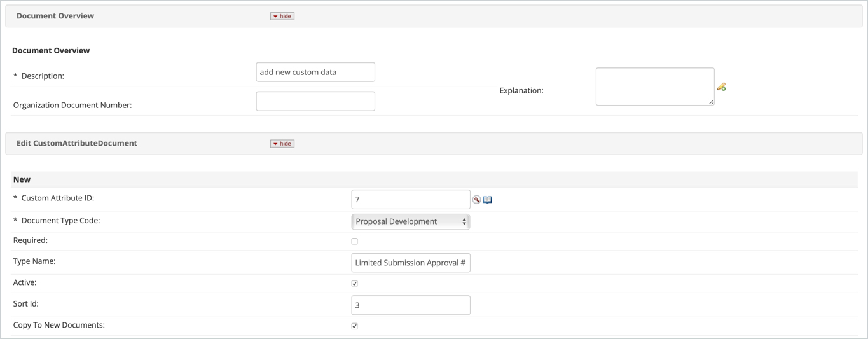The height and width of the screenshot is (339, 868).
Task: Open Custom Attribute ID lookup magnifier icon
Action: [x=476, y=200]
